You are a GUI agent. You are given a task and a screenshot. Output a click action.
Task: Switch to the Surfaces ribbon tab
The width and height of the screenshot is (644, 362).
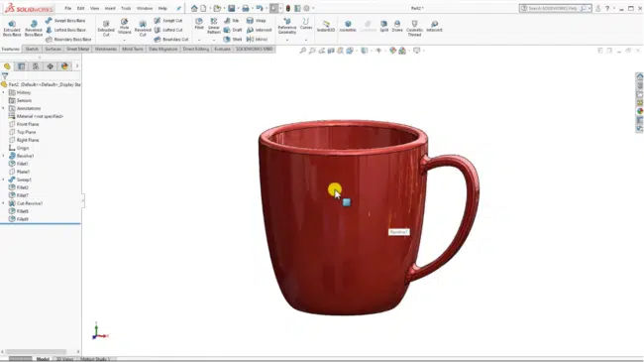[53, 49]
